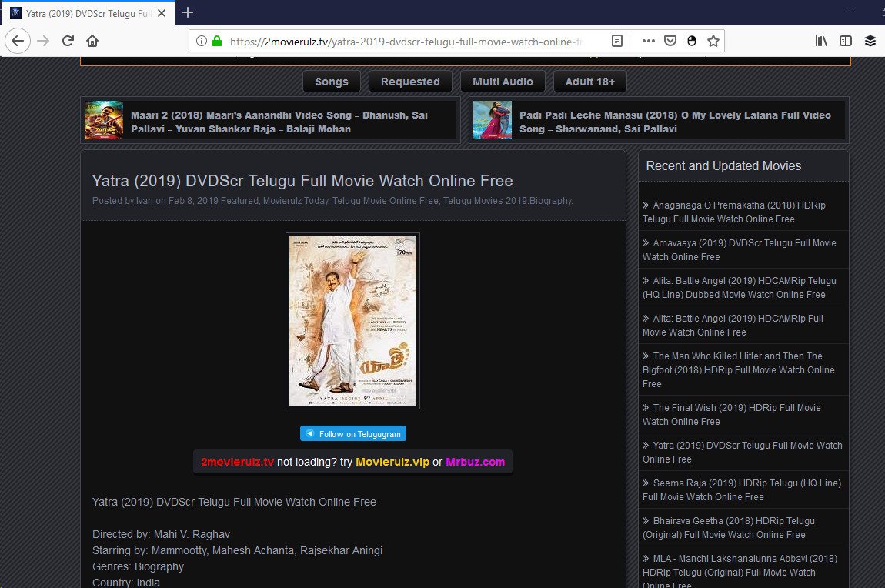Open Telugu Movie Online Free category

[x=385, y=201]
